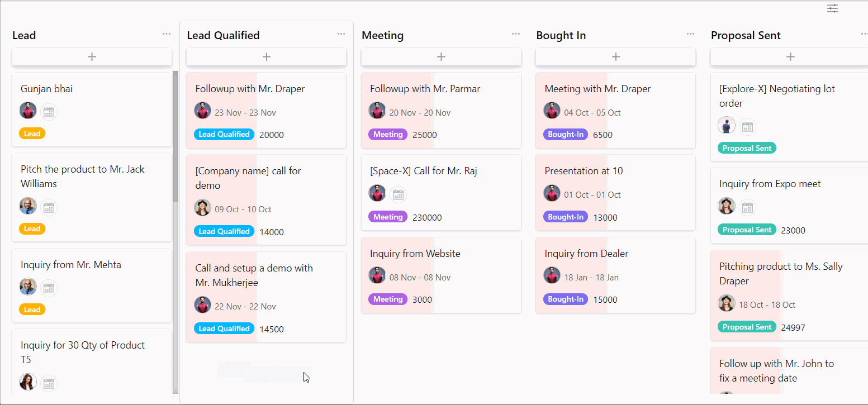
Task: Select avatar on Pitch the product to Jack Williams
Action: click(x=28, y=207)
